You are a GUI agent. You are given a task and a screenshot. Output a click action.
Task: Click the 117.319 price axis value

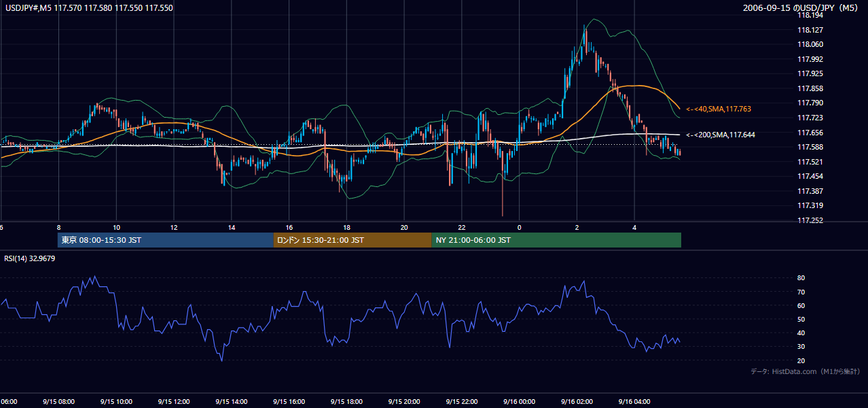coord(810,205)
